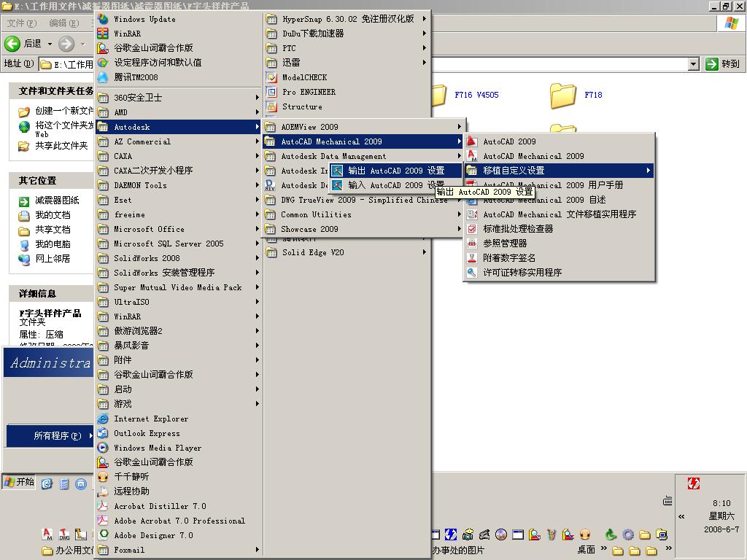Open Internet Explorer from programs list
This screenshot has height=560, width=747.
point(178,419)
